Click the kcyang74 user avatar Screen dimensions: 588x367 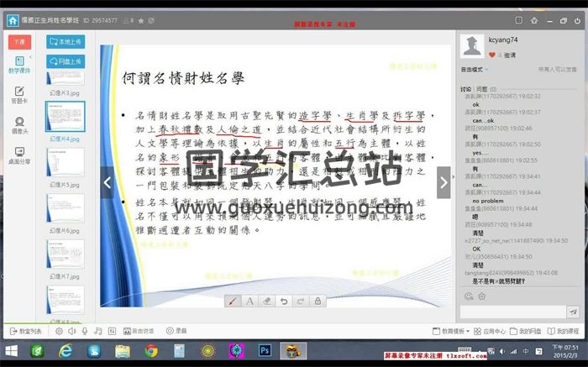472,46
